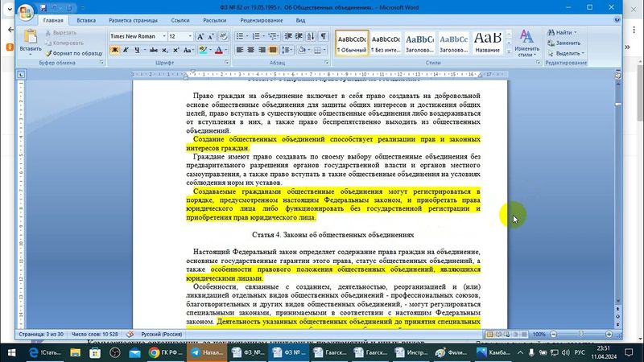Toggle underline Ч formatting

[137, 50]
